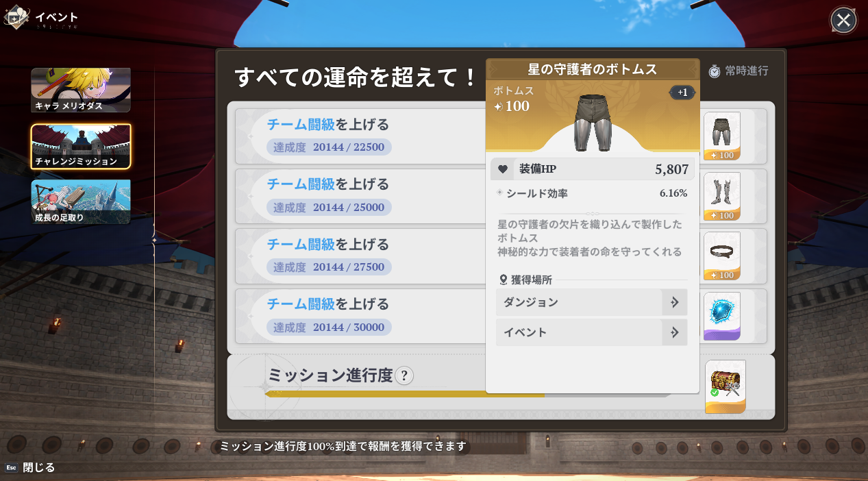The width and height of the screenshot is (868, 481).
Task: Click the belt reward icon in third mission row
Action: 721,256
